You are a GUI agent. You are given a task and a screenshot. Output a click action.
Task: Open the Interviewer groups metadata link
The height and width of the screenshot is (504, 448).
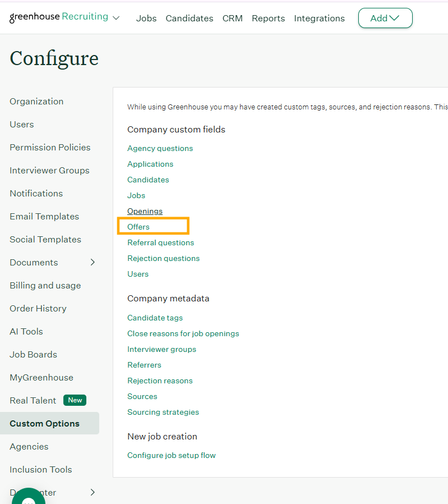tap(161, 350)
